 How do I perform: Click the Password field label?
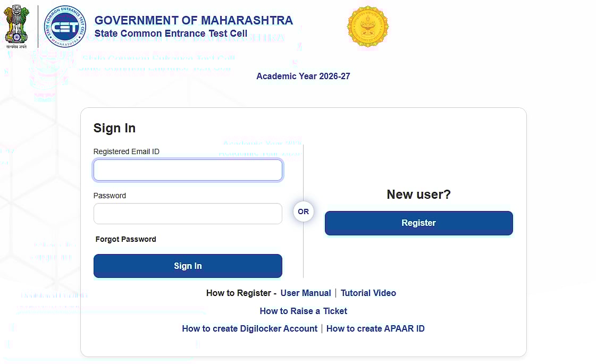(110, 196)
